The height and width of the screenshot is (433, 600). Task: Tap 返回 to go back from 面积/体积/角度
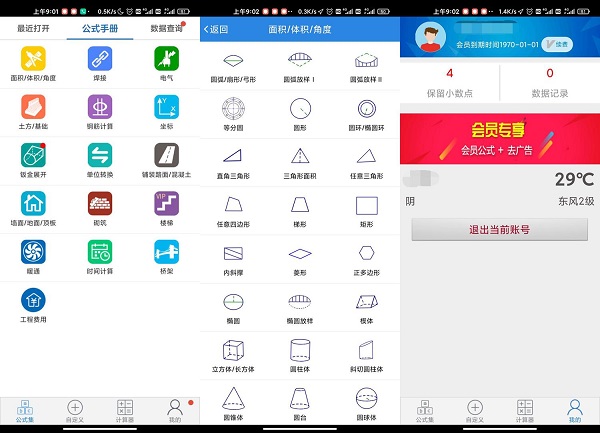coord(216,29)
